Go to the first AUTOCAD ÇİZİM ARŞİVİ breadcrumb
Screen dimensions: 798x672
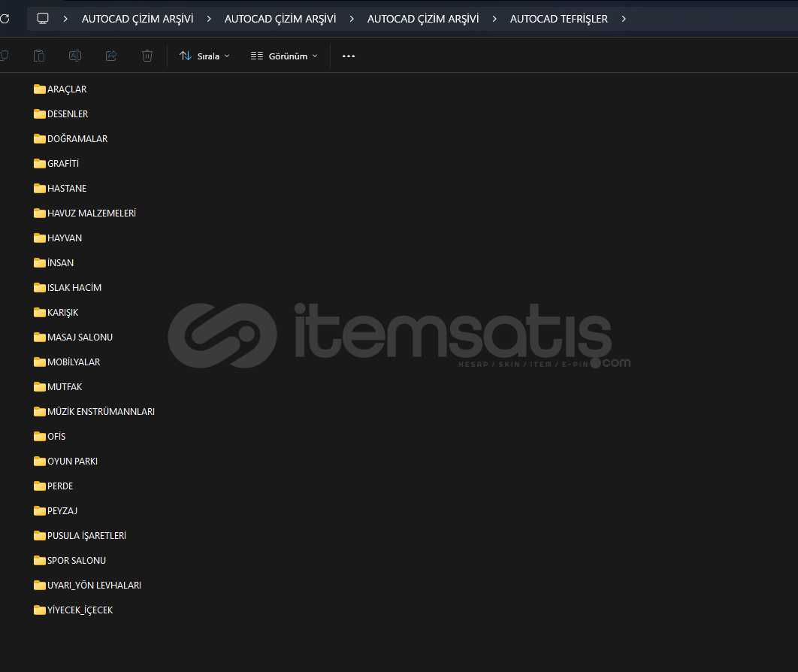(x=138, y=19)
